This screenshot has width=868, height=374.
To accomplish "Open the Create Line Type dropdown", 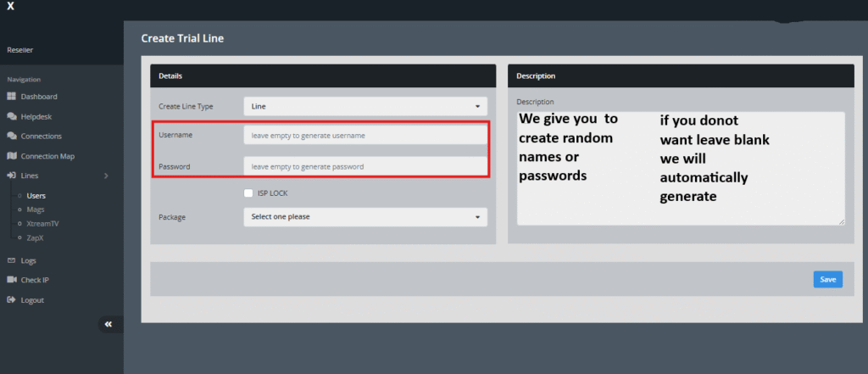I will (x=365, y=106).
